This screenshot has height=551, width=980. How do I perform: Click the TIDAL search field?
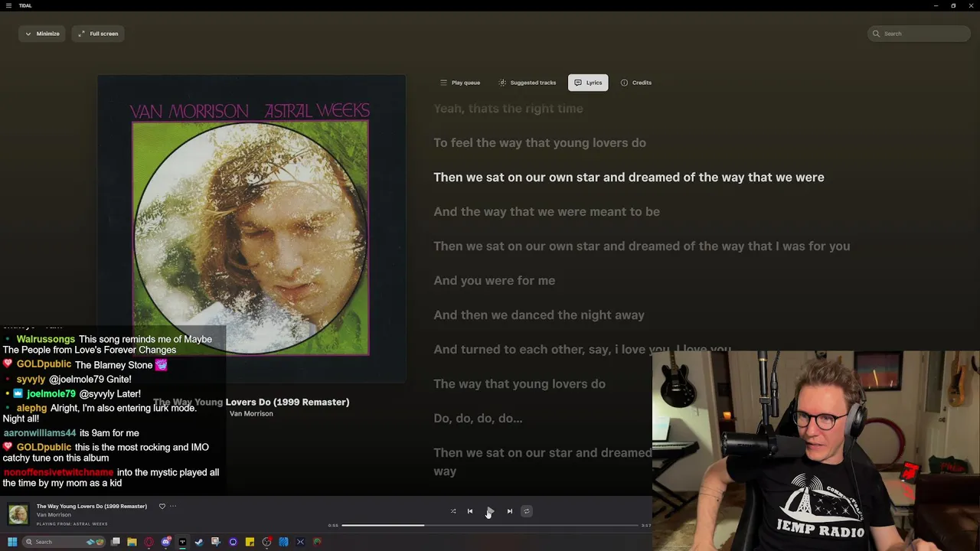pos(919,34)
